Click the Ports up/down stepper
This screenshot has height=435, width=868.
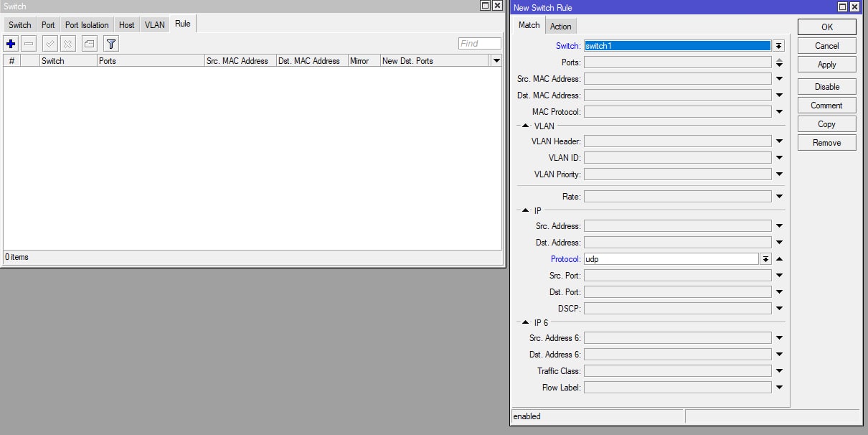(779, 62)
